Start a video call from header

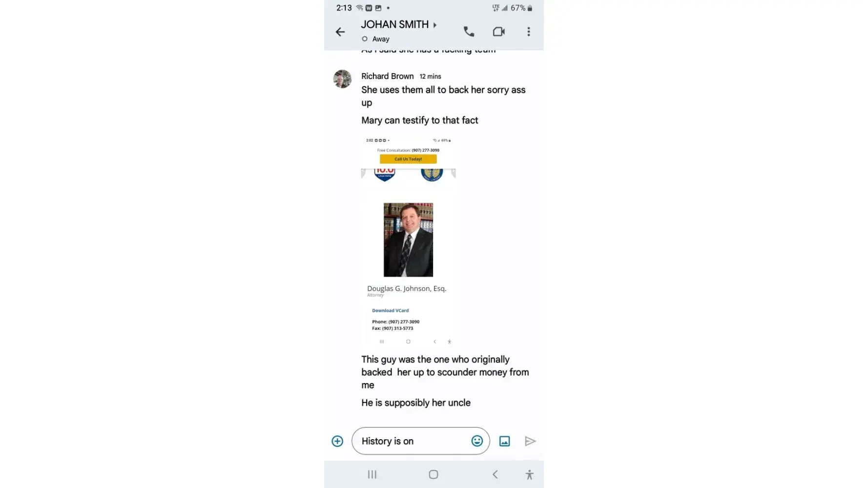click(x=498, y=32)
